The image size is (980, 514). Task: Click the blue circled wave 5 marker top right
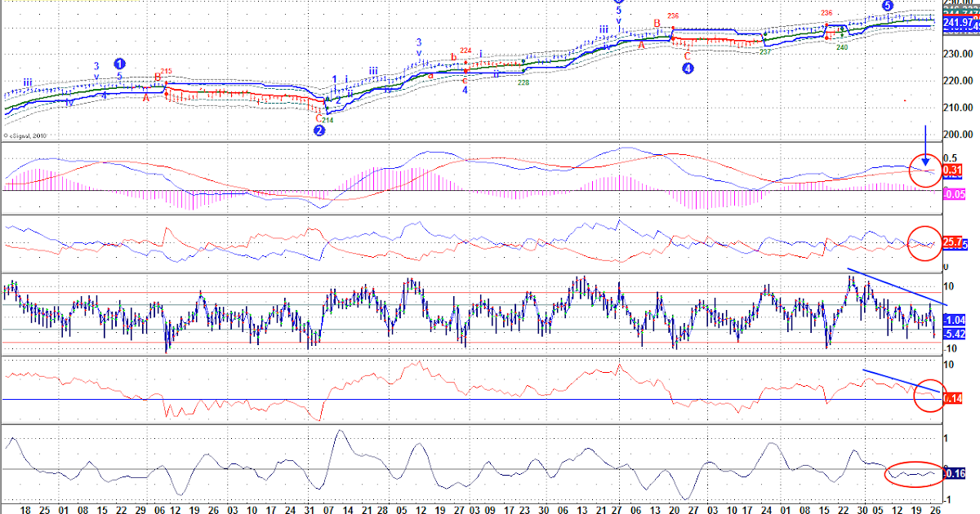click(x=887, y=7)
